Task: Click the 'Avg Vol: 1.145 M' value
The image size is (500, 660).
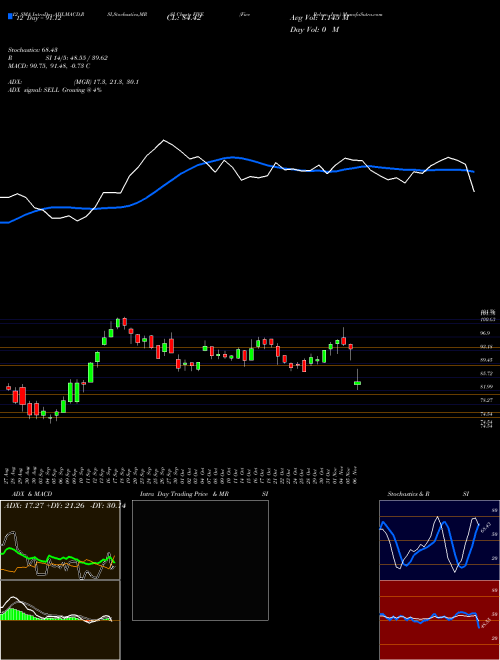Action: pyautogui.click(x=319, y=19)
